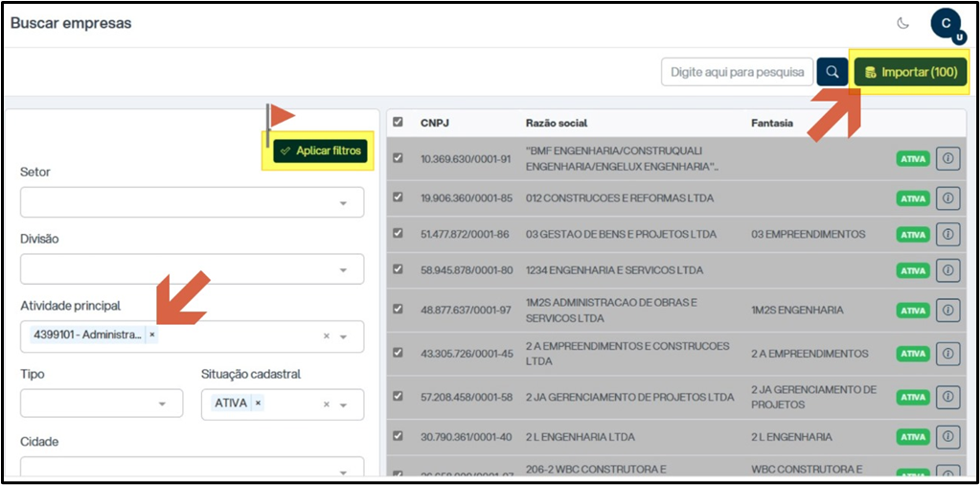Toggle the select-all checkbox in table header
Viewport: 980px width, 485px height.
tap(398, 123)
